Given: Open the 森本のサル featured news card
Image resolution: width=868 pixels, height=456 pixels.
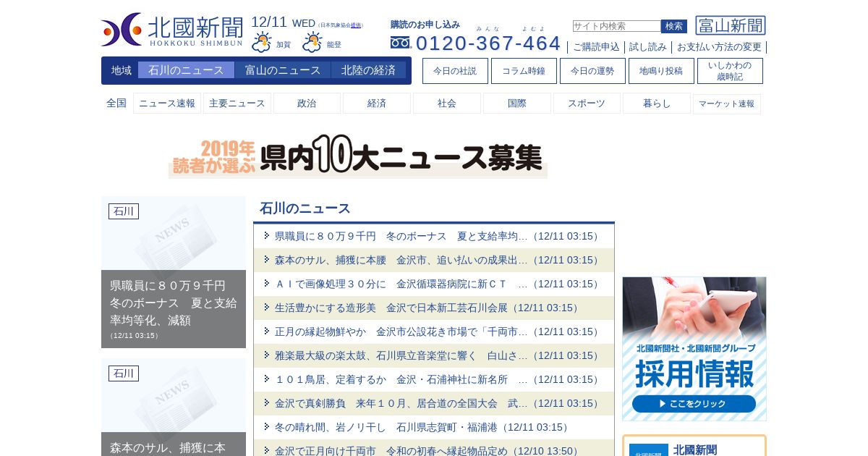Looking at the screenshot, I should coord(174,407).
